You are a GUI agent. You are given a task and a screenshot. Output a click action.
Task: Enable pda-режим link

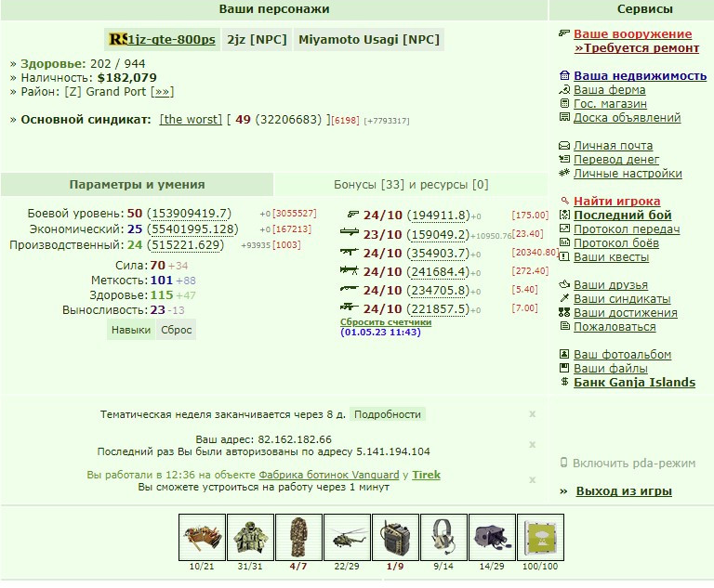(x=634, y=464)
